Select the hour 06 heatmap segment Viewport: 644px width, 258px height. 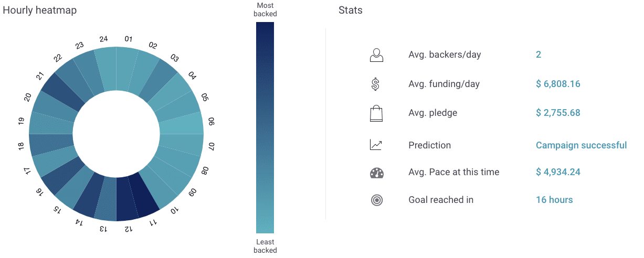pos(181,125)
